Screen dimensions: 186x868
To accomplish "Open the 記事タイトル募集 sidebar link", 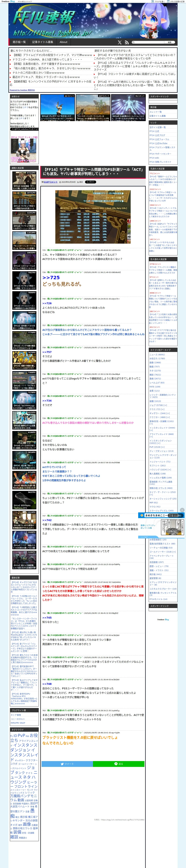I will tap(158, 116).
